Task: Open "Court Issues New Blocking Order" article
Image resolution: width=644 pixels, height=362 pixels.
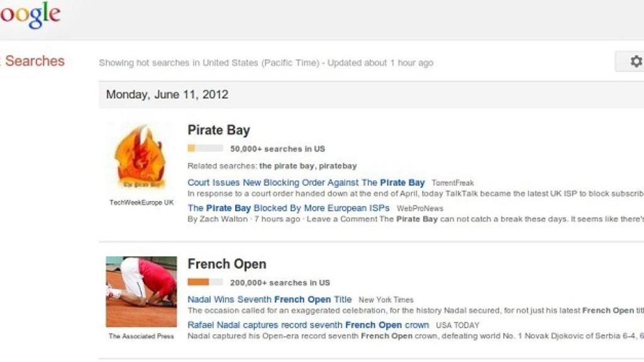Action: pyautogui.click(x=306, y=183)
